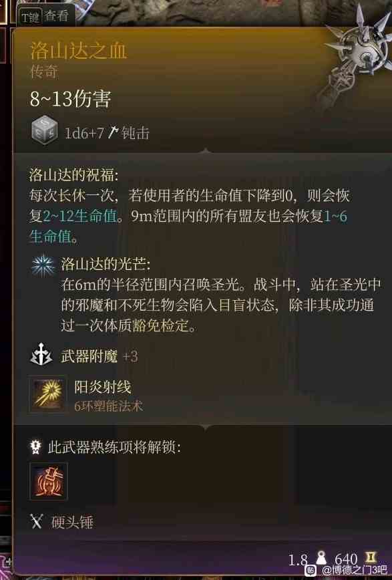Click the gold value icon after 640

tap(371, 557)
